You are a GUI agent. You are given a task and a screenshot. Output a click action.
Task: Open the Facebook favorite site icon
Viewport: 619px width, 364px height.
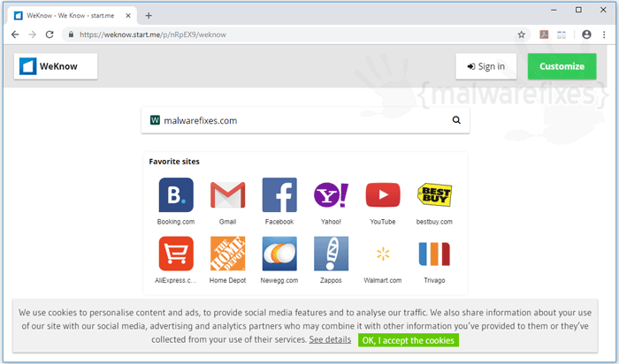click(279, 195)
